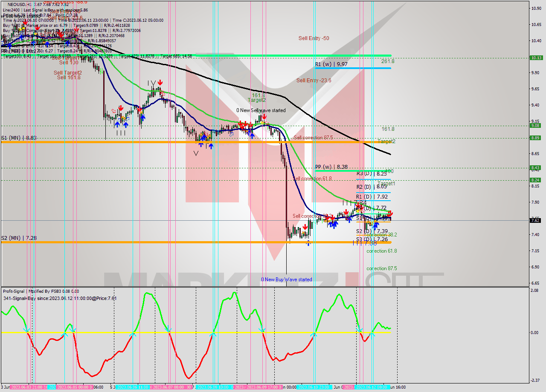Click the 'S3 (D) | 7.26' support label
Image resolution: width=546 pixels, height=392 pixels.
372,239
